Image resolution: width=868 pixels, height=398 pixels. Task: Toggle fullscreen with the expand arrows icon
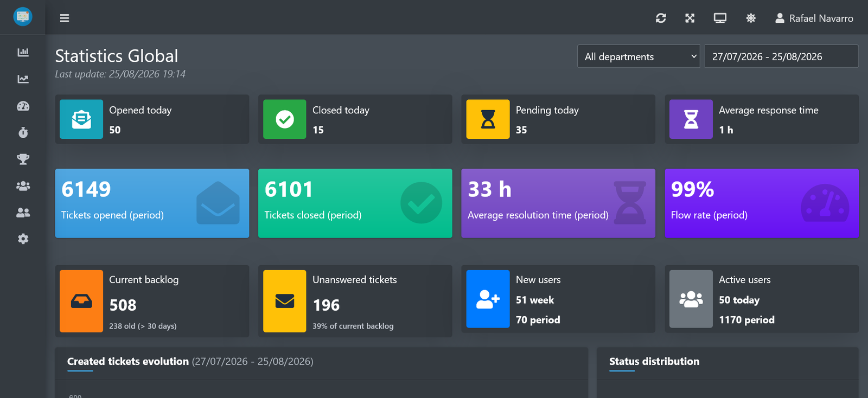tap(690, 18)
